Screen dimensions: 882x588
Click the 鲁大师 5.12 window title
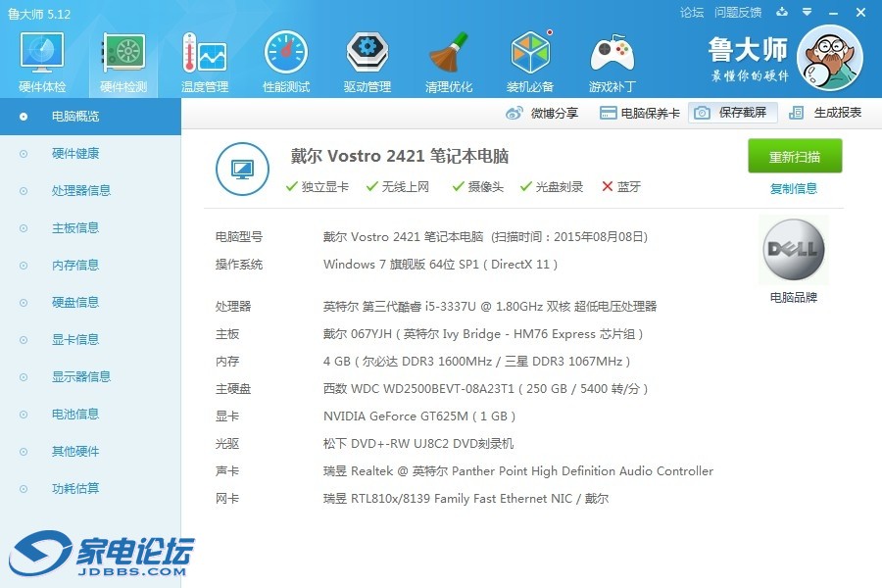tap(39, 14)
